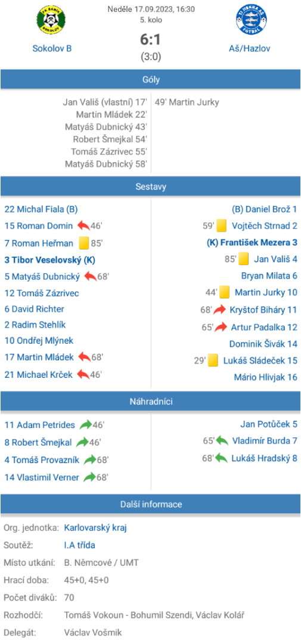Click green arrow beside Vlastimil Verner
Screen dimensions: 301x644
(x=90, y=477)
